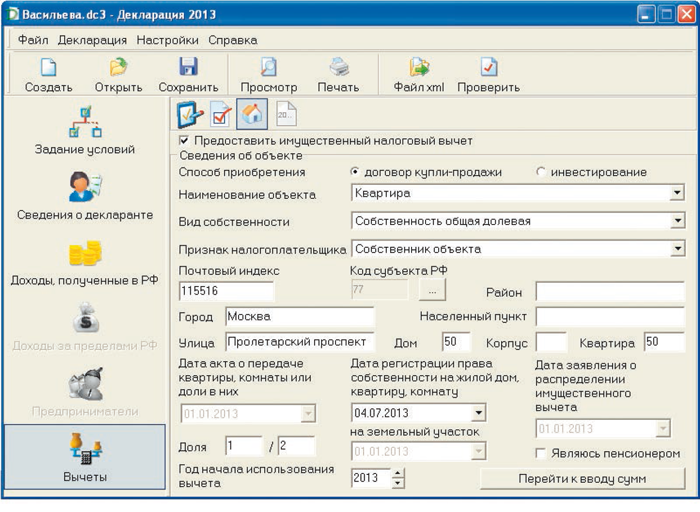This screenshot has width=700, height=512.
Task: Click Перейти к вводу сумм button
Action: [581, 478]
